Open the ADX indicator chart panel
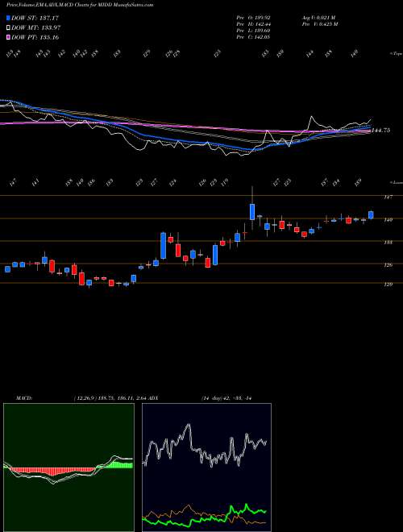Screen dimensions: 403x532 (x=206, y=468)
